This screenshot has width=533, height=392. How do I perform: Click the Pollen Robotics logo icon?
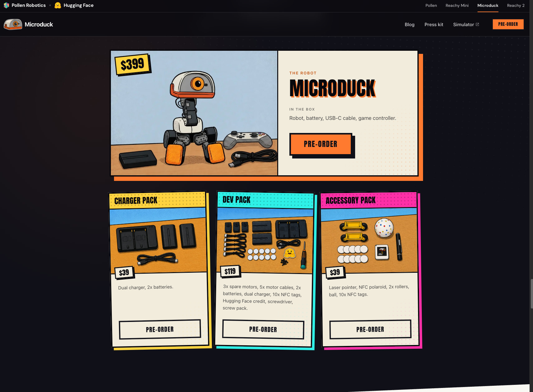(x=6, y=5)
